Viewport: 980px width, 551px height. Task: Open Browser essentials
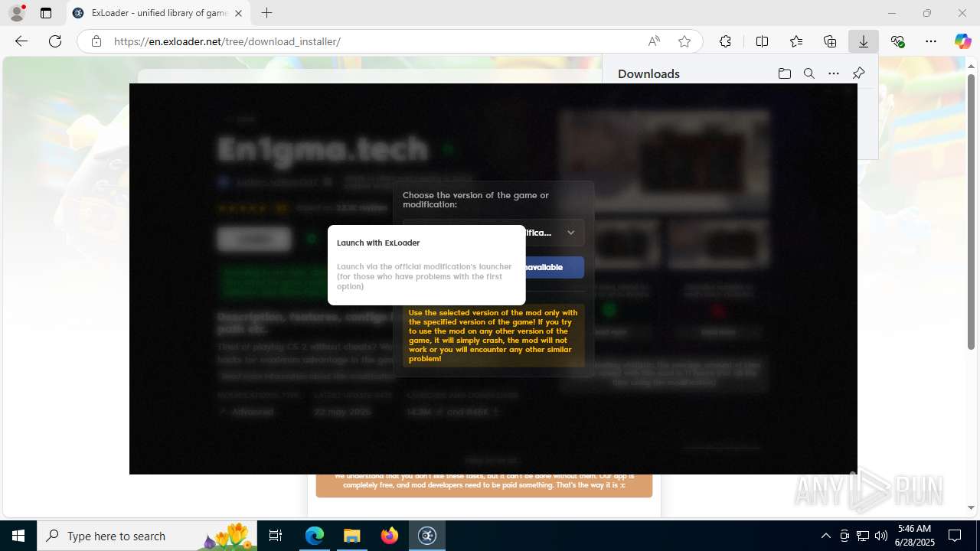click(x=897, y=41)
